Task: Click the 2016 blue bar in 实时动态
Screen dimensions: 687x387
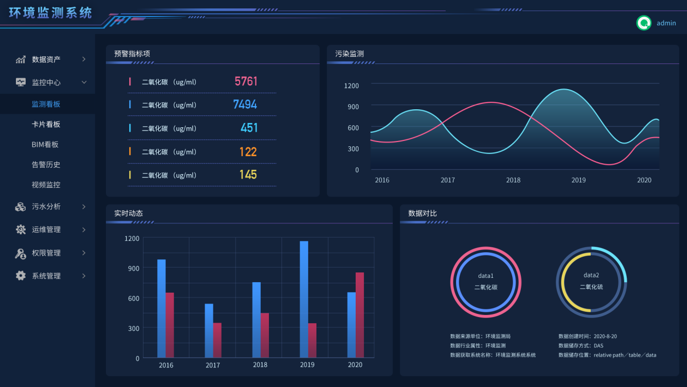Action: pos(161,308)
